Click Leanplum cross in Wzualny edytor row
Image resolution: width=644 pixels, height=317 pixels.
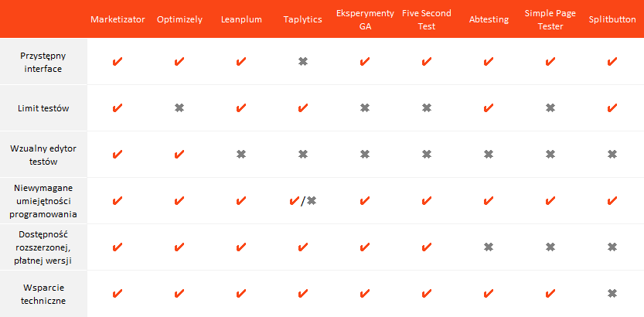tap(241, 155)
